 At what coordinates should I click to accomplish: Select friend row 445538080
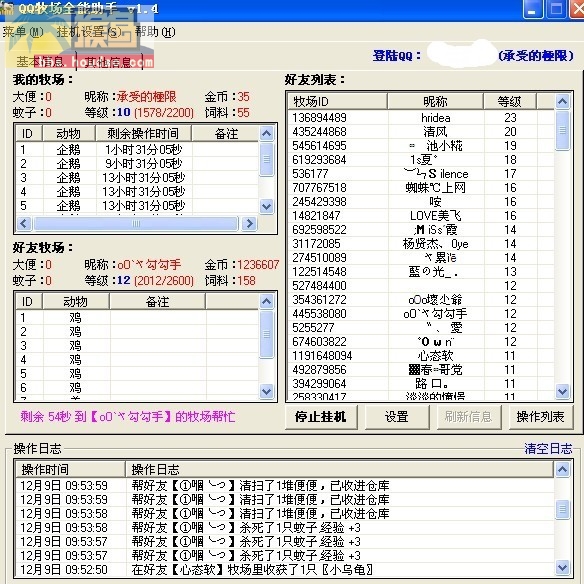point(421,314)
